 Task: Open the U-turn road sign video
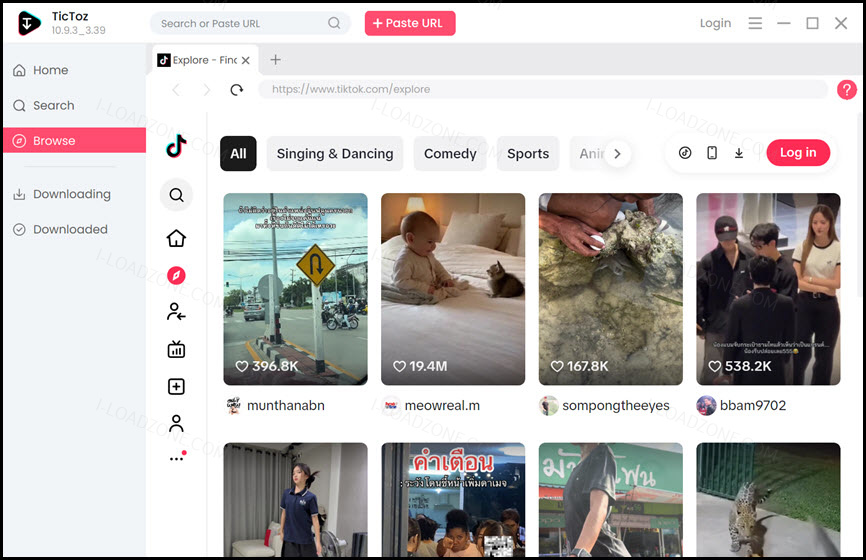coord(295,289)
